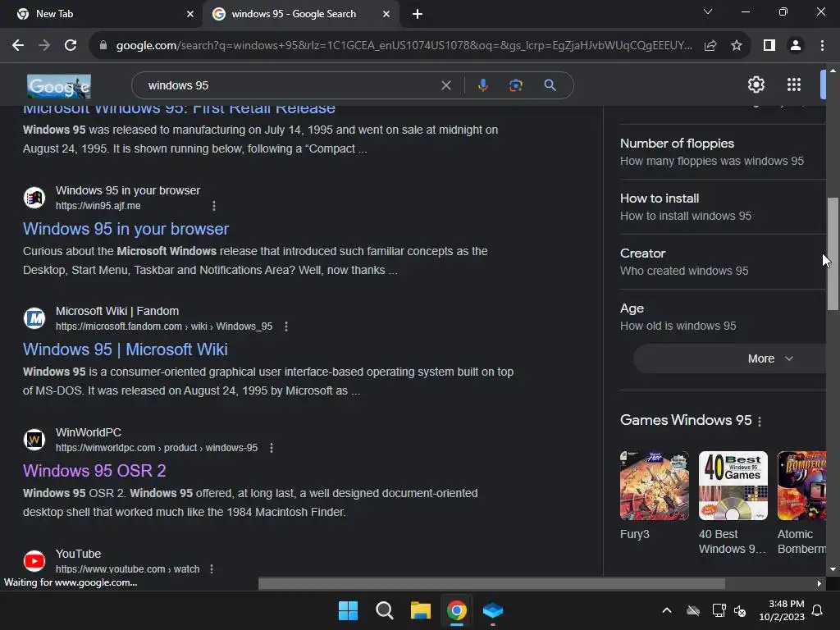Click the address bar URL
The image size is (840, 630).
coord(404,46)
